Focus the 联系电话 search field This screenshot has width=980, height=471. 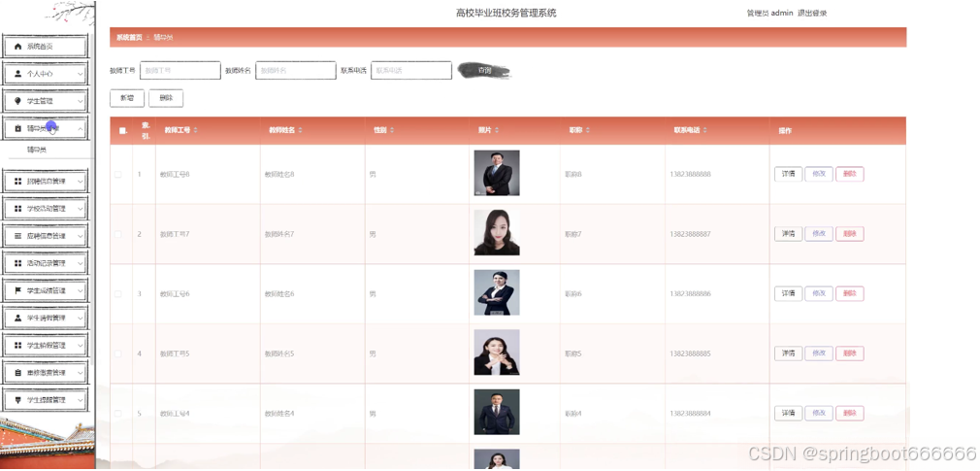pyautogui.click(x=411, y=71)
